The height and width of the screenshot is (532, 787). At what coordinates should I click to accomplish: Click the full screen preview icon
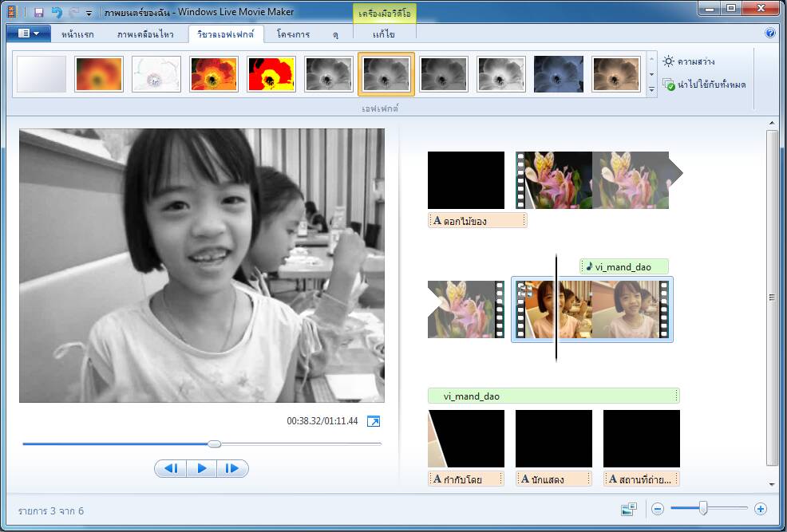[373, 421]
